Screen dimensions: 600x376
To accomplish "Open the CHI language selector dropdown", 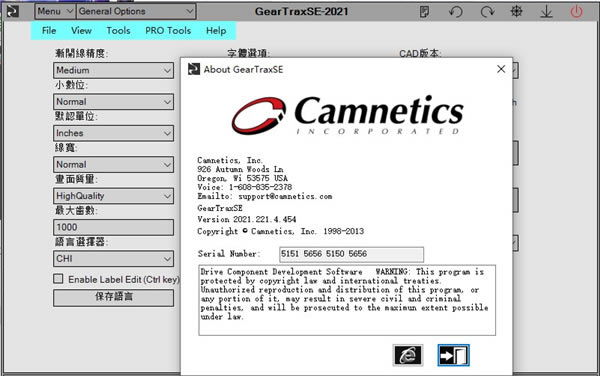I will (x=113, y=259).
